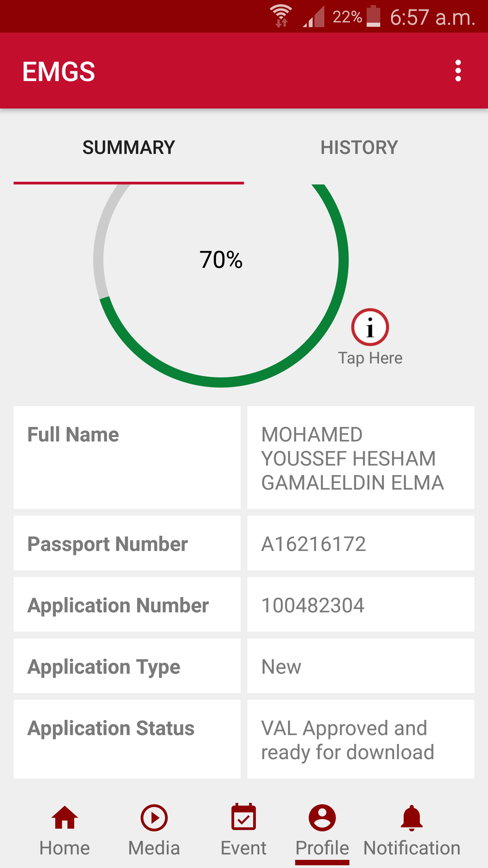
Task: Tap the "Tap Here" label
Action: tap(370, 358)
